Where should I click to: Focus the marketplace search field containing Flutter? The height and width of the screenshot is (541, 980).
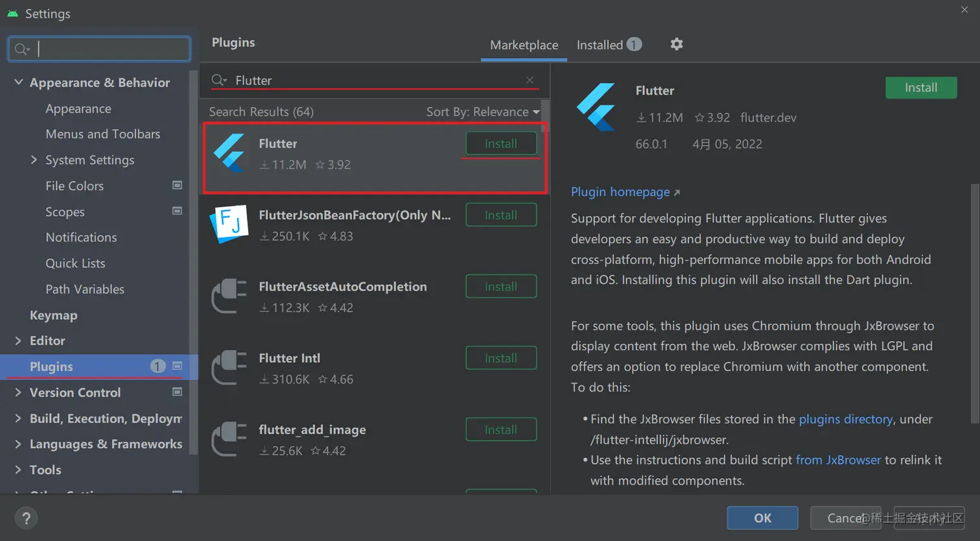[x=375, y=80]
